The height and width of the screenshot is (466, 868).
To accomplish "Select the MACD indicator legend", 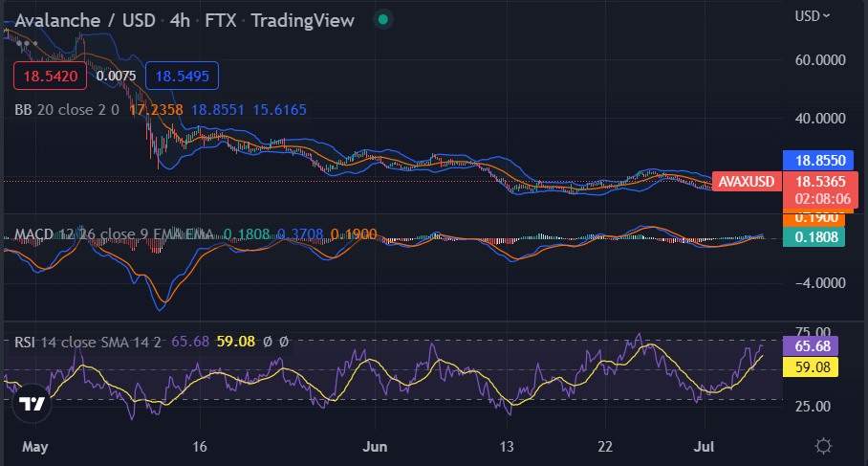I will coord(114,234).
